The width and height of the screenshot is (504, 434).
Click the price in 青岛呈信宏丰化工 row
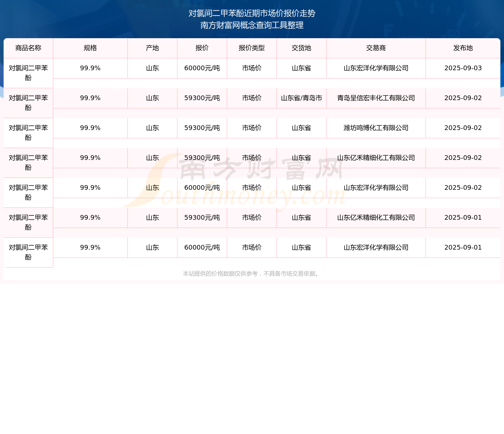[202, 98]
